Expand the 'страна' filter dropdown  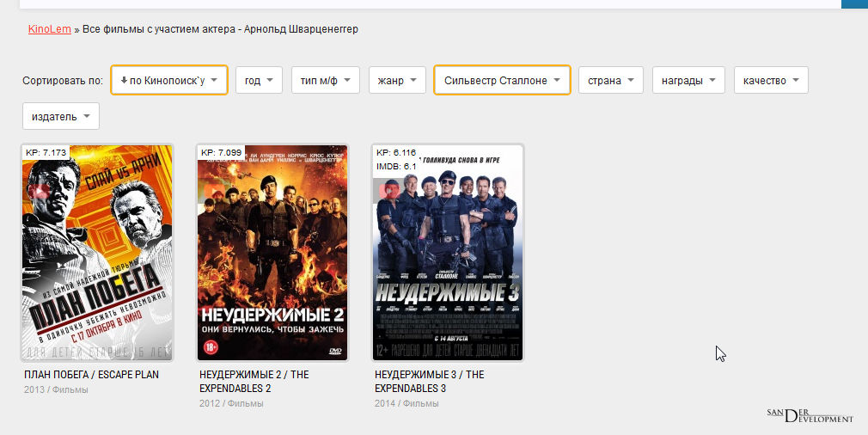tap(610, 80)
